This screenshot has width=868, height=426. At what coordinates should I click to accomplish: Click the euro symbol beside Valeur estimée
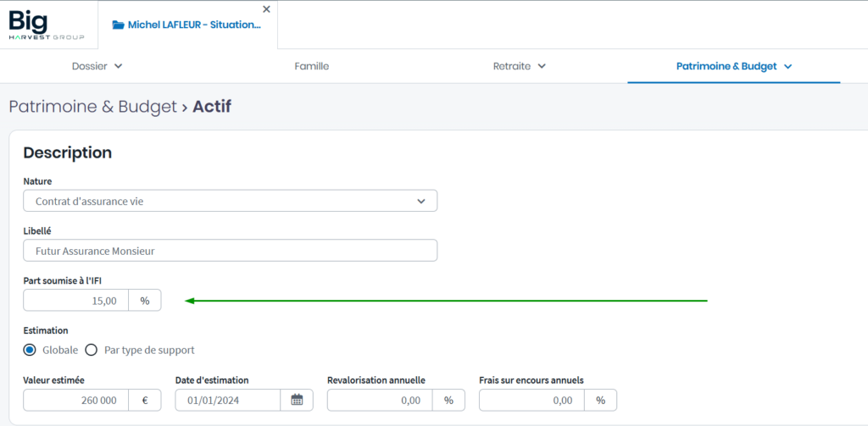coord(144,400)
